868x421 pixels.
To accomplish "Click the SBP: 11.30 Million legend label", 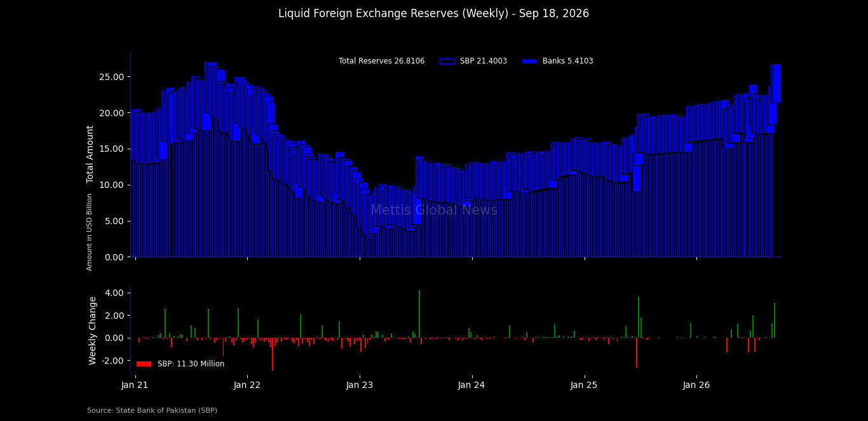I will (x=191, y=364).
